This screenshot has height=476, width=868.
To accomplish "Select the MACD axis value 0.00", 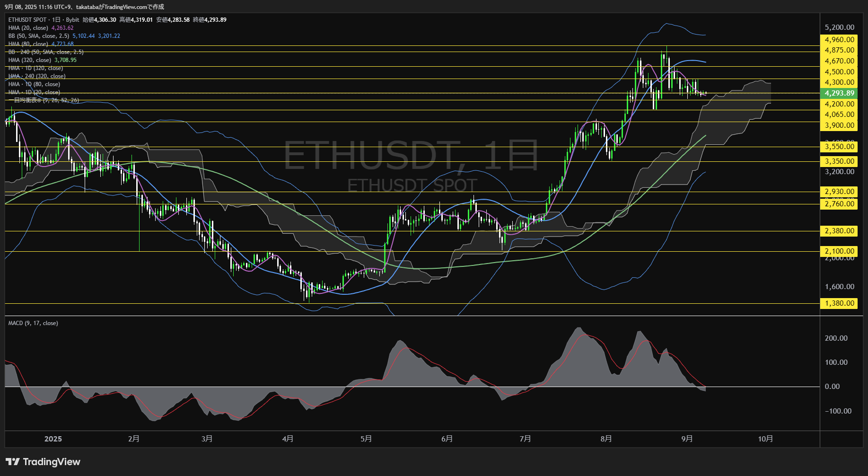I will point(833,387).
